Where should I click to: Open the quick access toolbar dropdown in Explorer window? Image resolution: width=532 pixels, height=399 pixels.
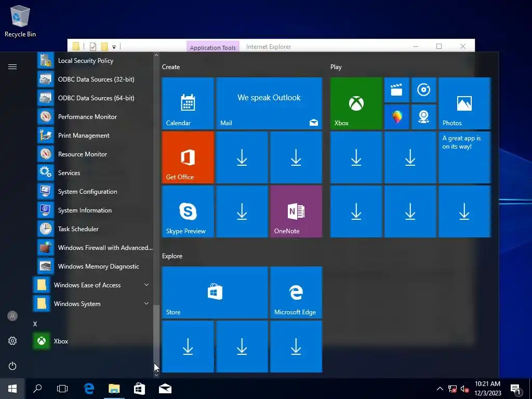pyautogui.click(x=114, y=47)
